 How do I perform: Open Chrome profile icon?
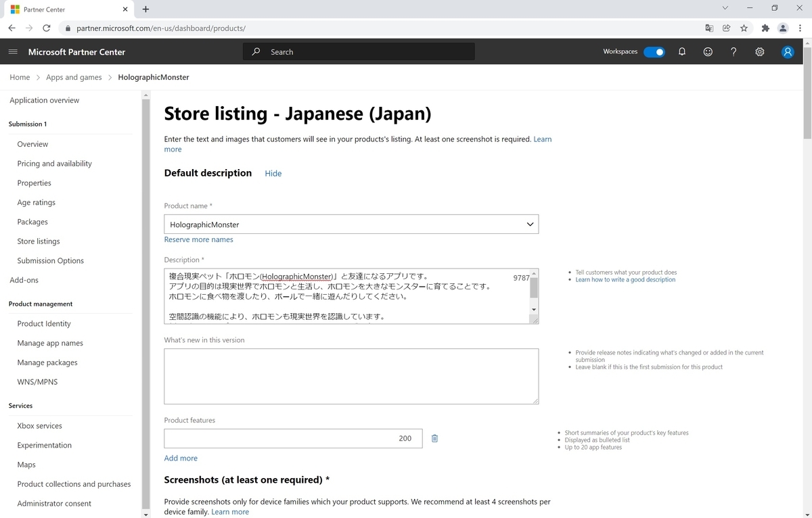coord(783,28)
